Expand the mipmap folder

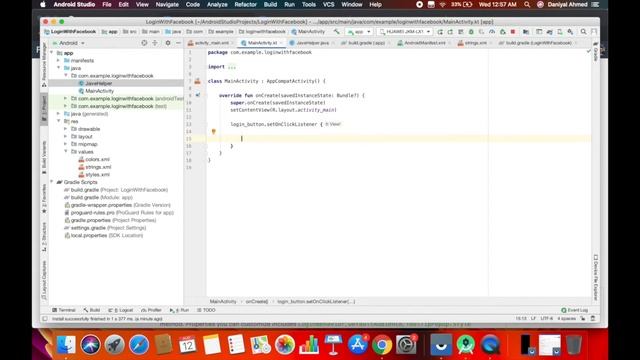[66, 144]
